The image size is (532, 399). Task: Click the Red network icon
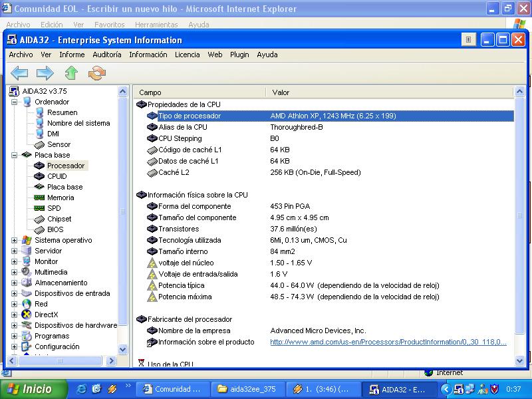click(x=27, y=304)
